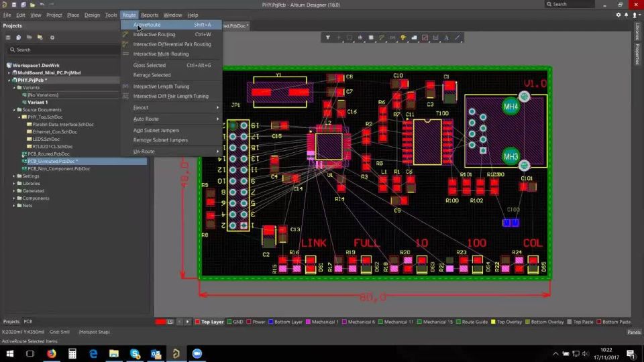Viewport: 644px width, 362px height.
Task: Toggle GND layer color box
Action: [x=229, y=322]
